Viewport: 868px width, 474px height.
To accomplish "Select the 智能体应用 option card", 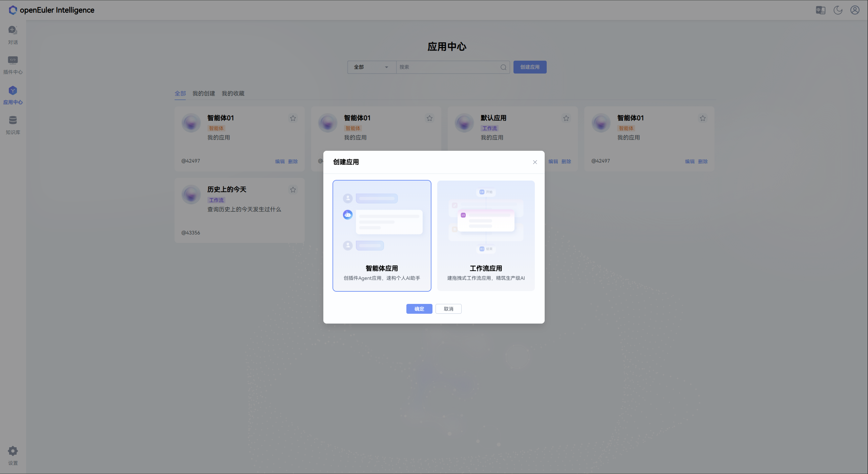I will point(382,235).
